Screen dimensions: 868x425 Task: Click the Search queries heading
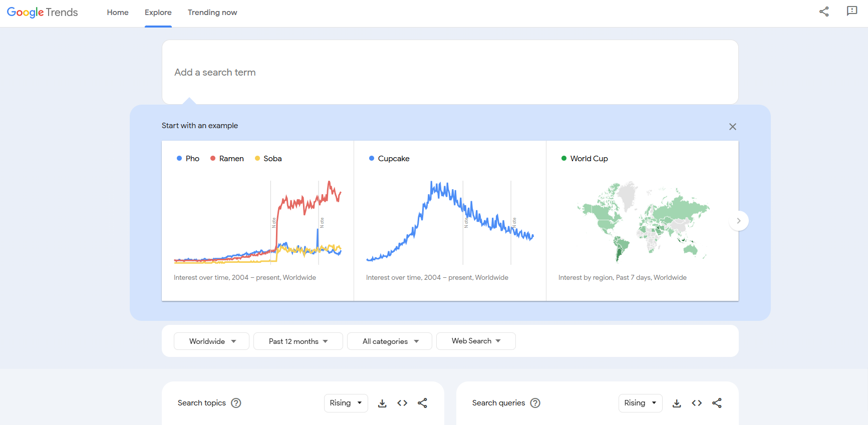498,403
